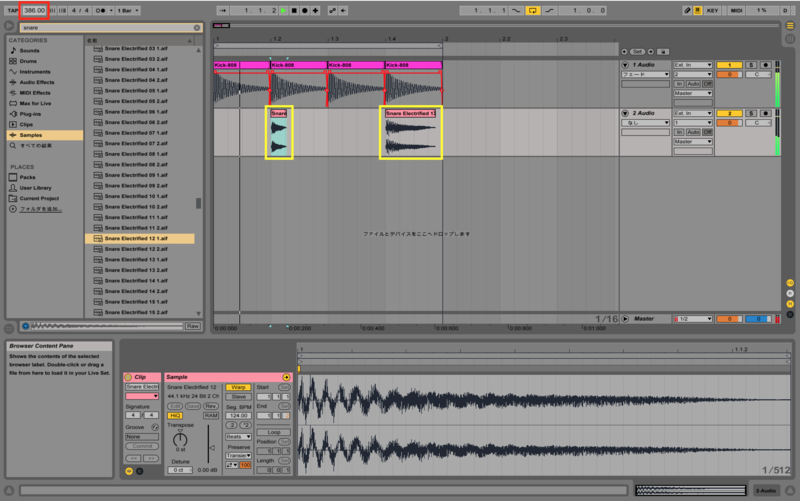This screenshot has width=800, height=501.
Task: Toggle Draw Mode pencil button
Action: pos(687,10)
